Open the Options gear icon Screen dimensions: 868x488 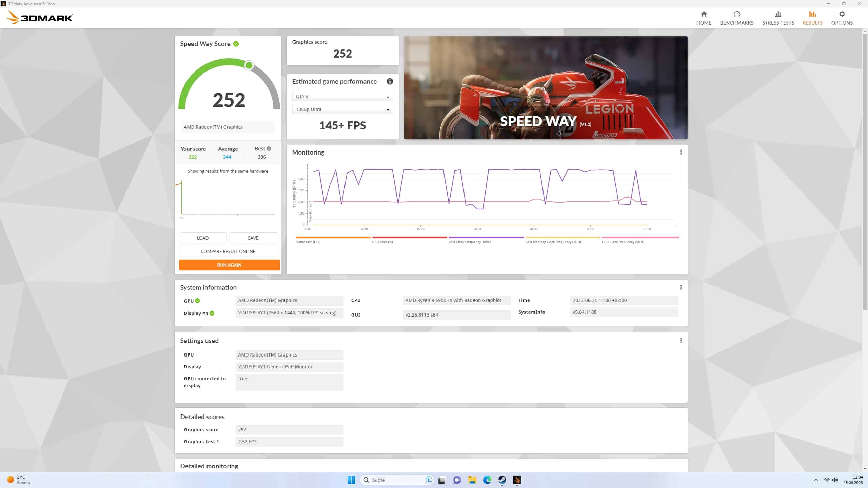[x=842, y=14]
